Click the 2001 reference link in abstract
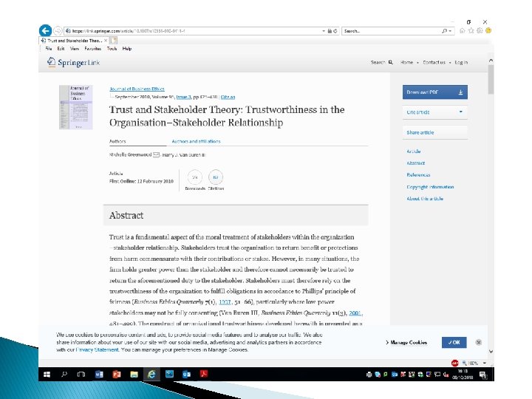Viewport: 532px width, 399px height. (355, 313)
